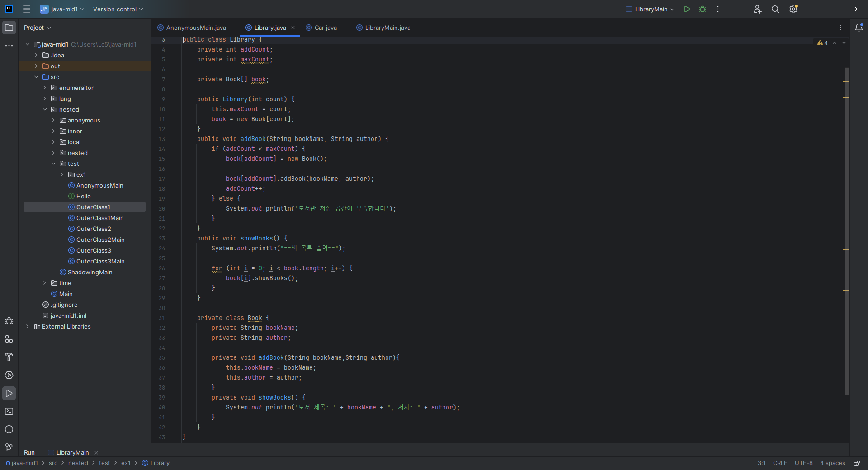Select OuterClass3Main class
Image resolution: width=868 pixels, height=470 pixels.
(x=100, y=261)
